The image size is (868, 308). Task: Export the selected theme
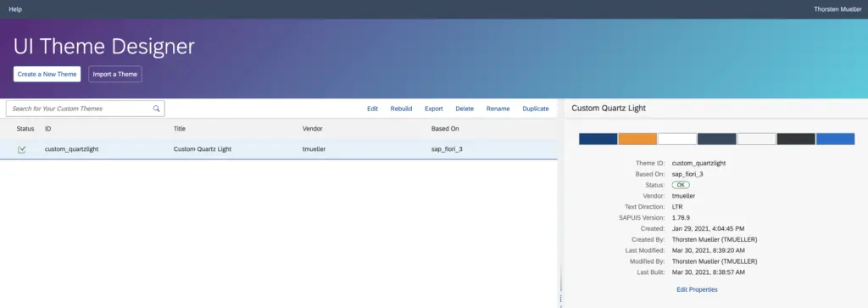[434, 109]
